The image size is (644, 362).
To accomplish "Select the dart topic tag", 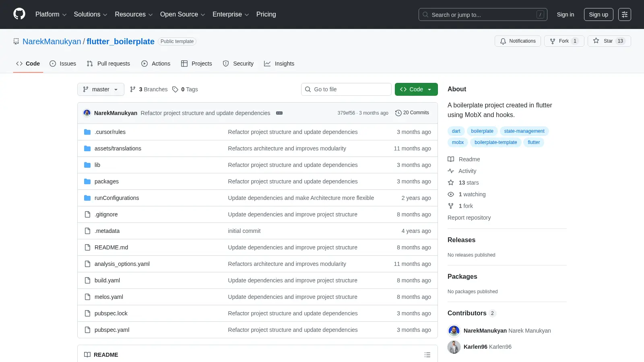I will click(456, 131).
